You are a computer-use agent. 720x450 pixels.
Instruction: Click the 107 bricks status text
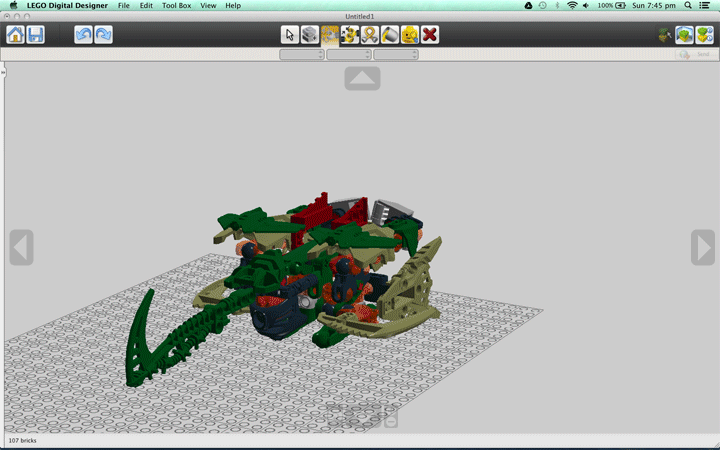pyautogui.click(x=22, y=440)
